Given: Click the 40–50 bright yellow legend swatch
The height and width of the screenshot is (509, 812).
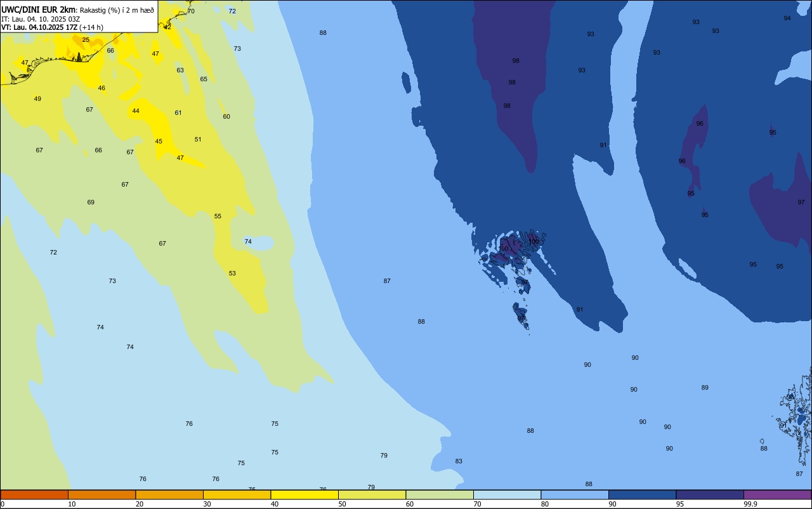Looking at the screenshot, I should coord(304,494).
